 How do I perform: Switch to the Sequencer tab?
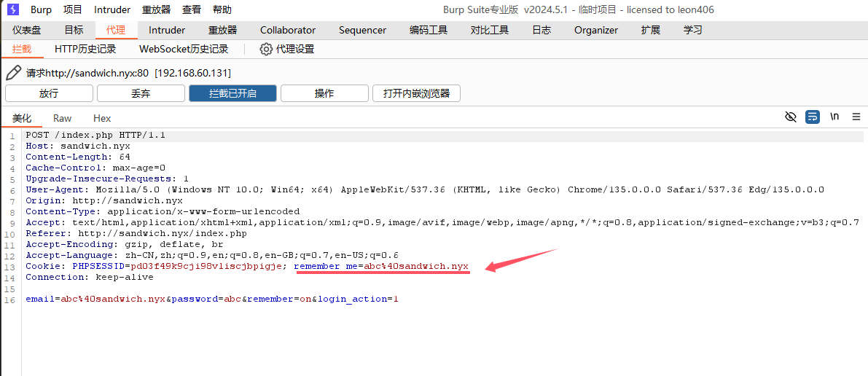[x=362, y=30]
